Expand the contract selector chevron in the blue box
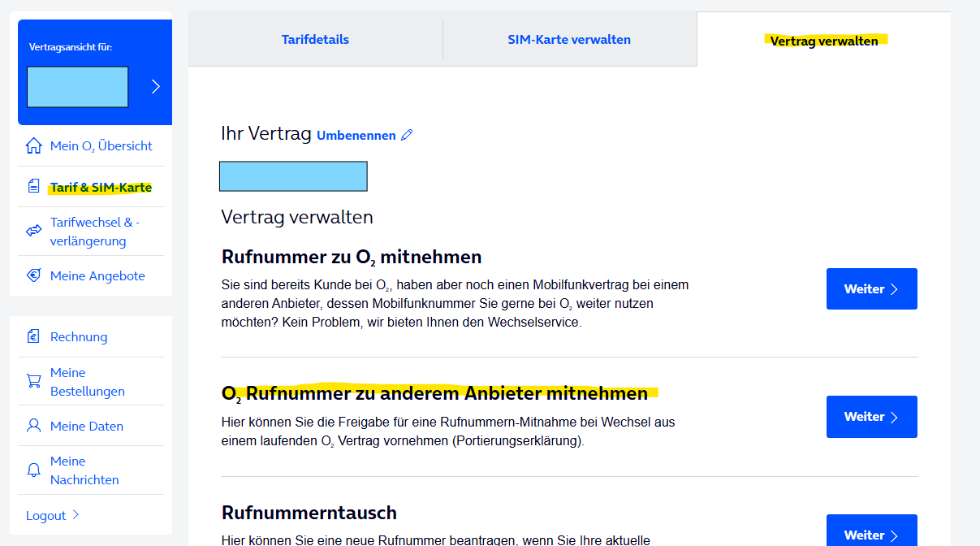This screenshot has height=546, width=980. (x=155, y=86)
